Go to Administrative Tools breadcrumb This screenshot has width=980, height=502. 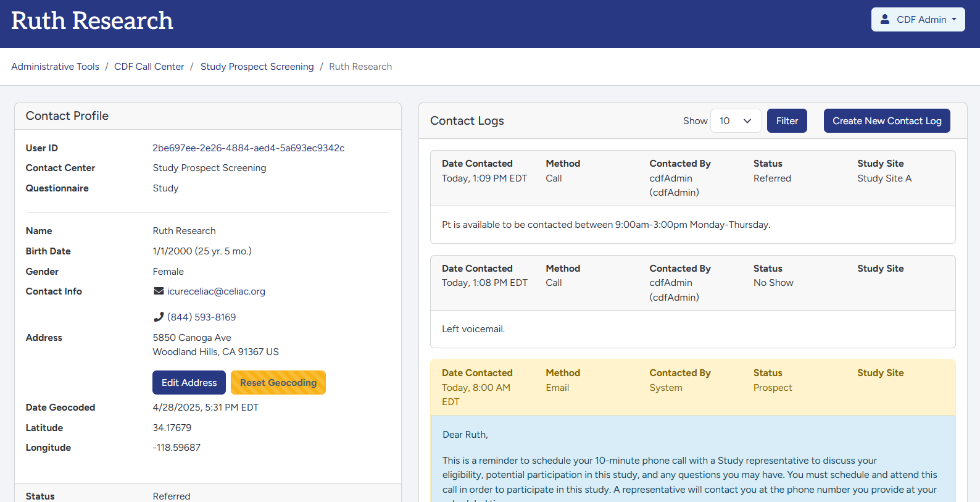[55, 67]
